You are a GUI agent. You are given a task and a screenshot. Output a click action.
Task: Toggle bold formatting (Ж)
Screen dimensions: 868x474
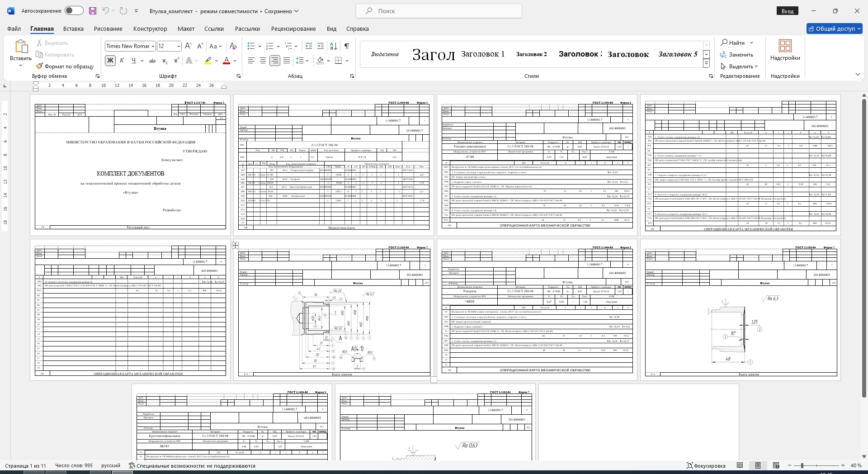110,61
